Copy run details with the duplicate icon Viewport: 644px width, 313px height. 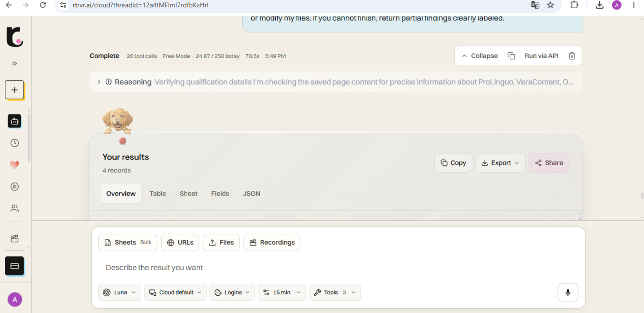coord(511,56)
